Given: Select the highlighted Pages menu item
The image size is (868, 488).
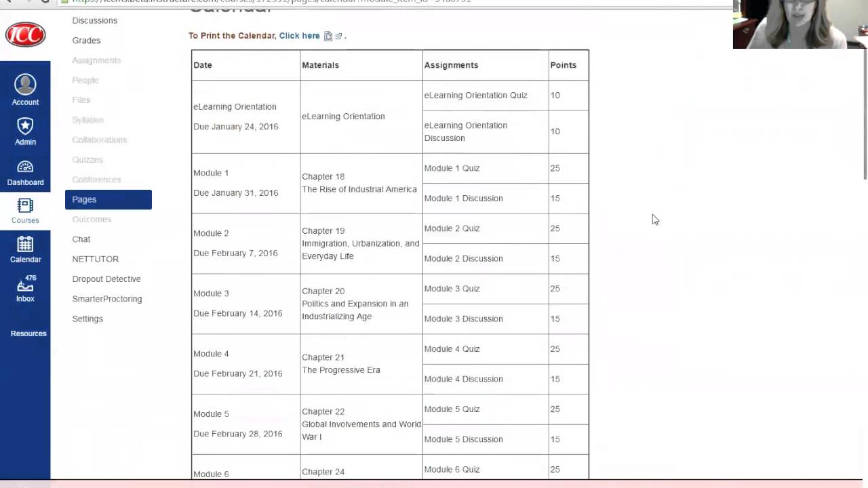Looking at the screenshot, I should pyautogui.click(x=108, y=199).
